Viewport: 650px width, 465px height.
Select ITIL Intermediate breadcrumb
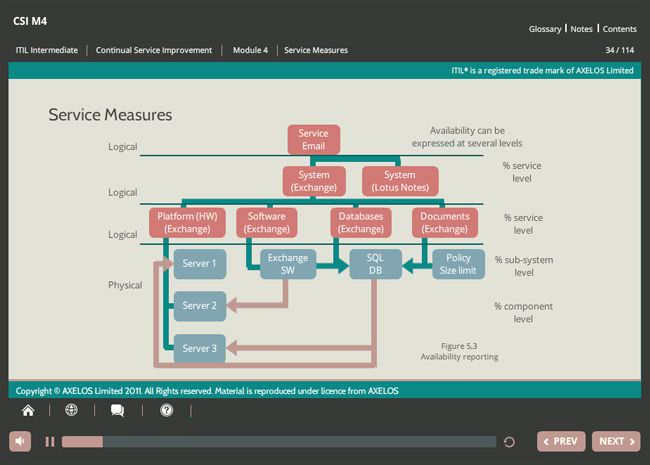click(x=47, y=50)
